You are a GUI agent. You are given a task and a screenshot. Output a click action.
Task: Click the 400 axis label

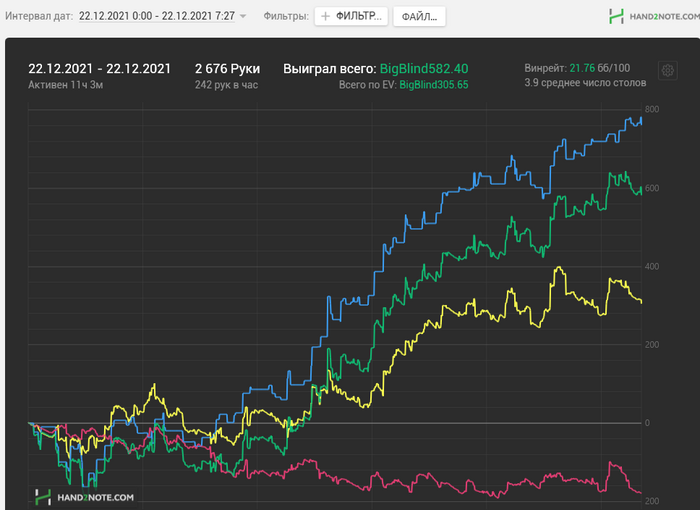pyautogui.click(x=652, y=267)
